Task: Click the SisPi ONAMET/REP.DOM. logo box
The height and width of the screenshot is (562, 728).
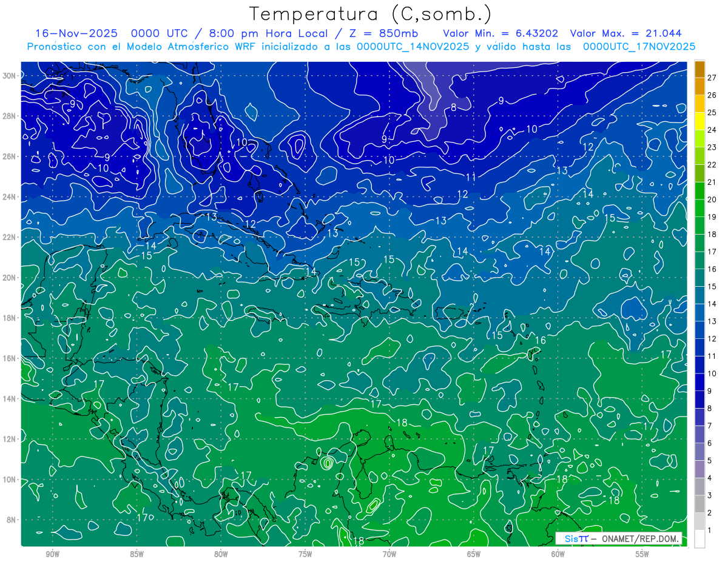Action: [x=619, y=538]
